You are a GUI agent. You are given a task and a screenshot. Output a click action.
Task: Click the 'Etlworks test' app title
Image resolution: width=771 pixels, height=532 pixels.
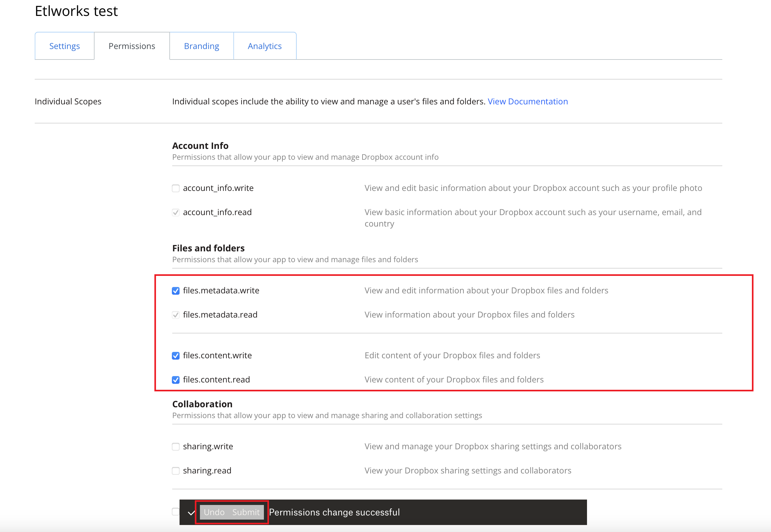point(76,11)
